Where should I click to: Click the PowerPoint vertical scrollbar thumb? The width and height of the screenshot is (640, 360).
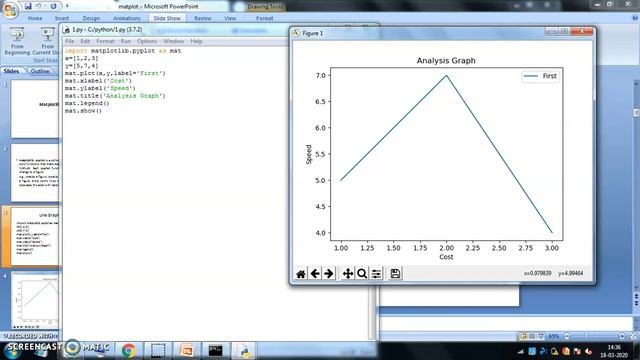click(x=636, y=112)
